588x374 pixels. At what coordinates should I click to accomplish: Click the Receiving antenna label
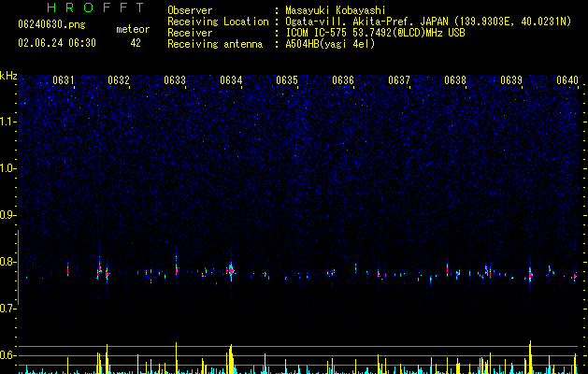215,44
